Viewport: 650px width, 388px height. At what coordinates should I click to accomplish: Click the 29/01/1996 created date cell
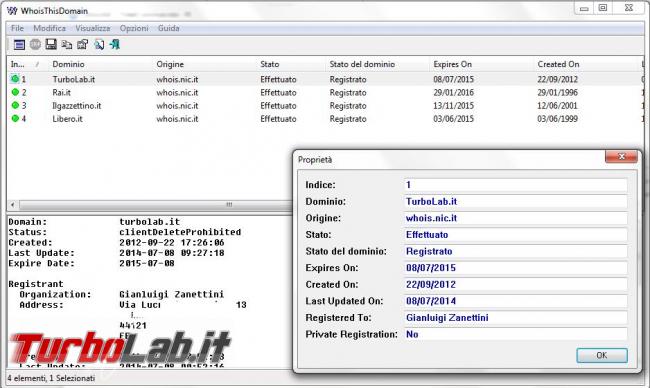point(558,92)
